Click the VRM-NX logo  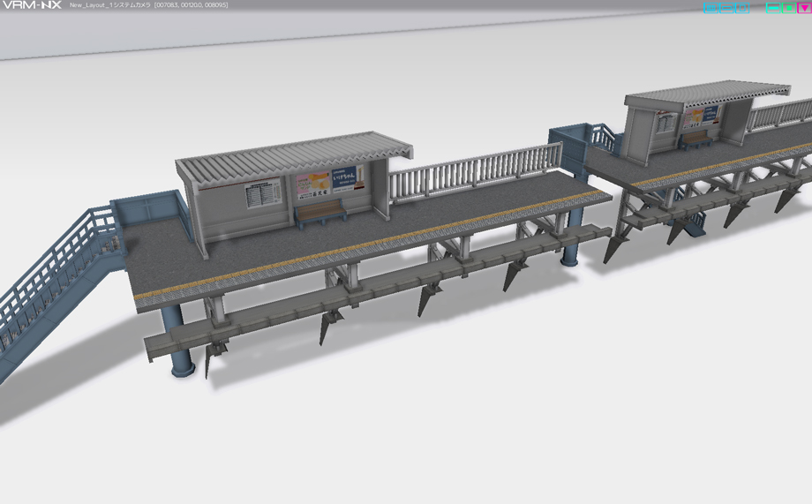click(x=32, y=5)
